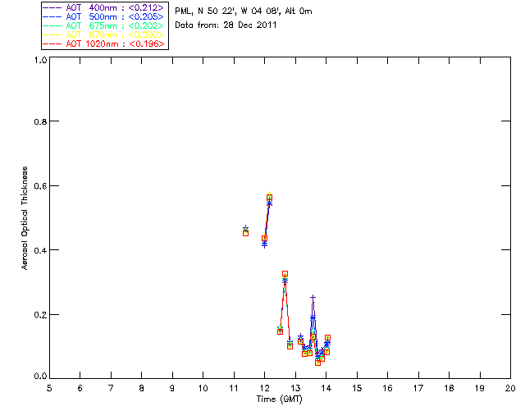Image resolution: width=525 pixels, height=420 pixels.
Task: Click the '<0.202>' mean value in legend
Action: [146, 25]
